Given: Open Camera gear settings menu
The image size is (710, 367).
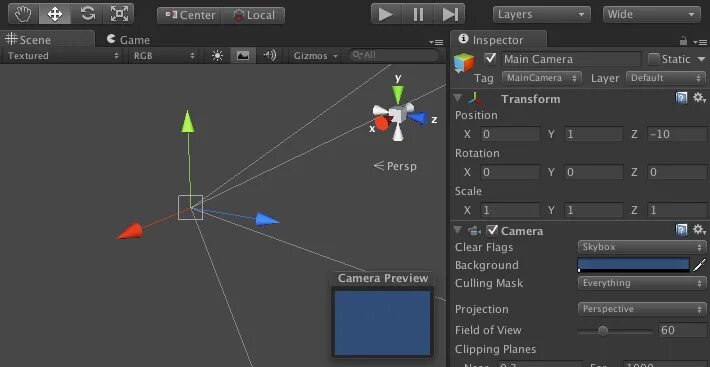Looking at the screenshot, I should tap(700, 230).
